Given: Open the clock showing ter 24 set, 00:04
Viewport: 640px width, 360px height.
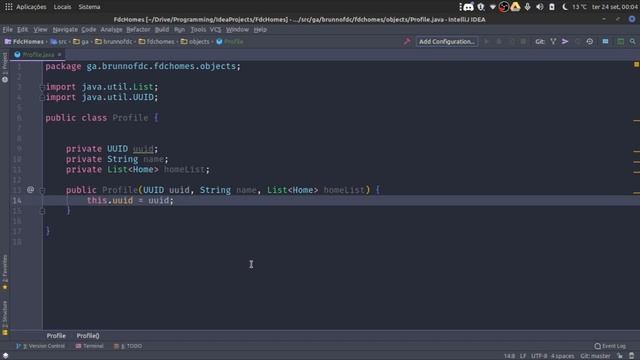Looking at the screenshot, I should pos(614,7).
